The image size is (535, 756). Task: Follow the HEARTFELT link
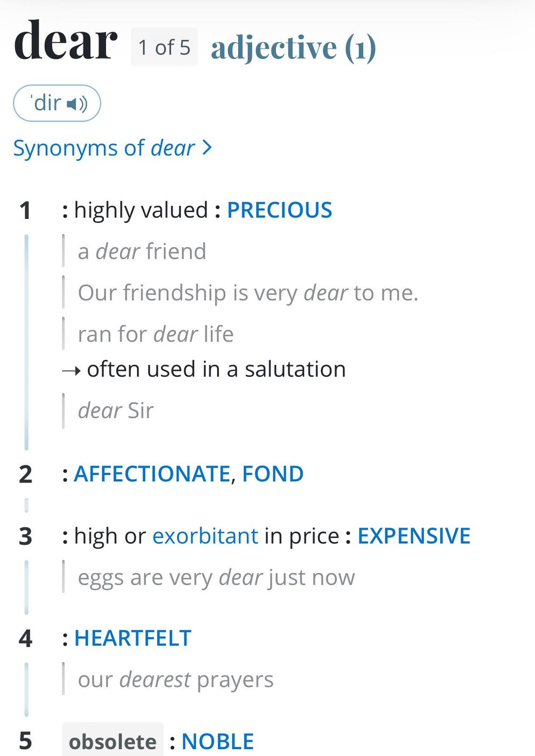[133, 638]
